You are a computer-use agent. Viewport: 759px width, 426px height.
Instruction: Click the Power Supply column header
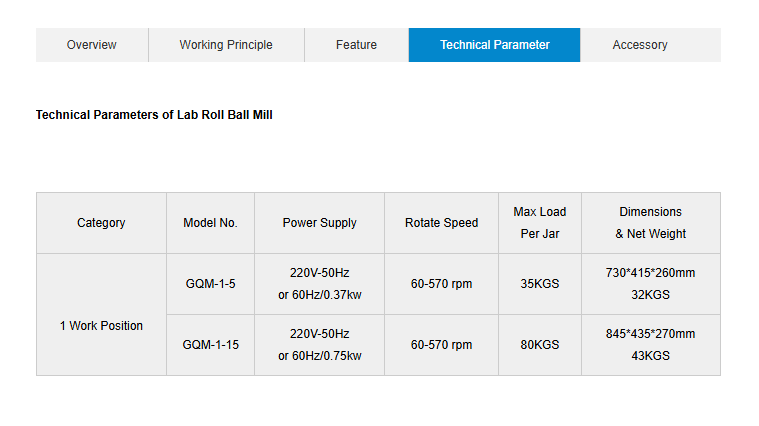click(x=319, y=223)
